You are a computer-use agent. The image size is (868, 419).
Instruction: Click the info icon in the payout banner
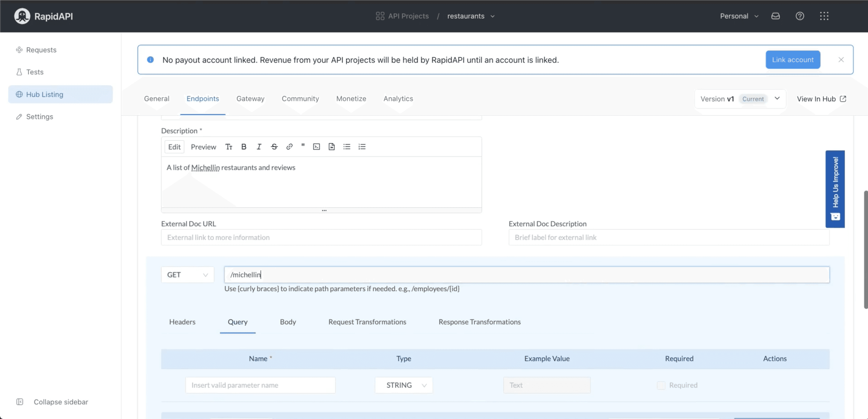pos(150,59)
